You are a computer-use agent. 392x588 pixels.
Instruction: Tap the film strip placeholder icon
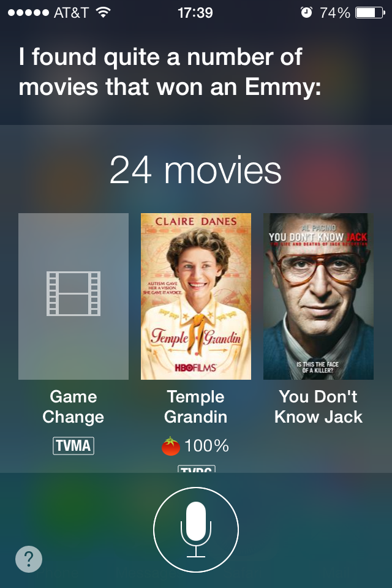coord(73,293)
